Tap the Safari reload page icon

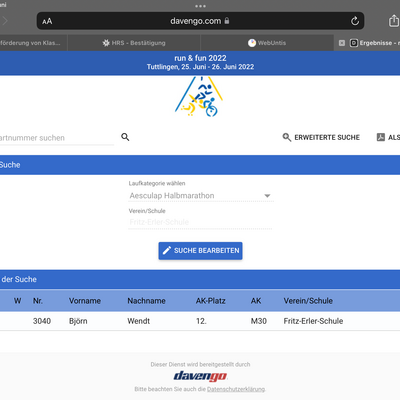[x=355, y=21]
